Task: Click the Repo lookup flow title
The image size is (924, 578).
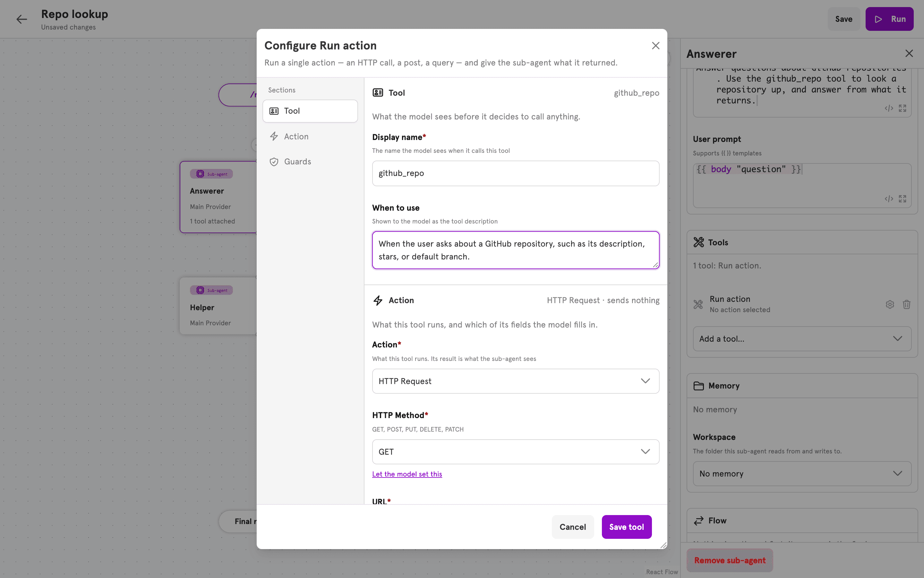Action: (x=74, y=14)
